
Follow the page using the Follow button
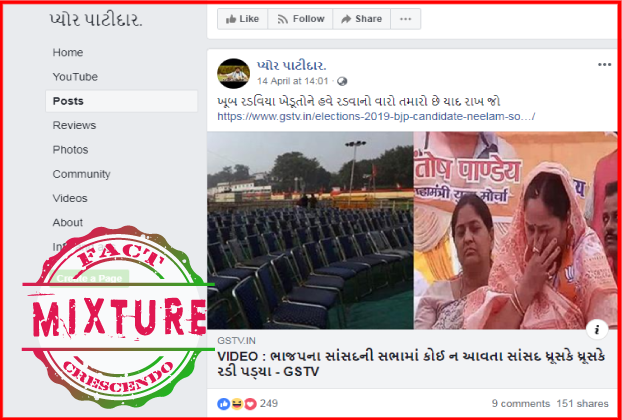pyautogui.click(x=300, y=19)
